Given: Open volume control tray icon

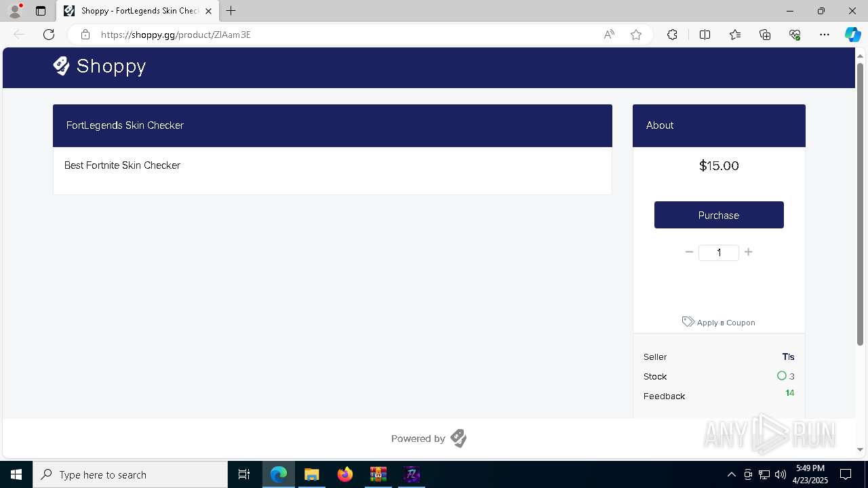Looking at the screenshot, I should [x=781, y=474].
